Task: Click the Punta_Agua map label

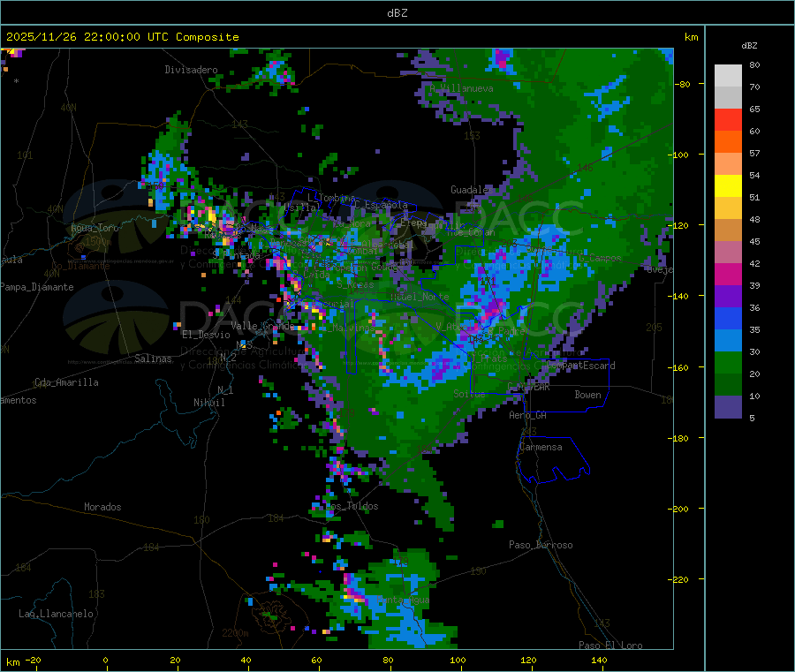Action: click(403, 600)
